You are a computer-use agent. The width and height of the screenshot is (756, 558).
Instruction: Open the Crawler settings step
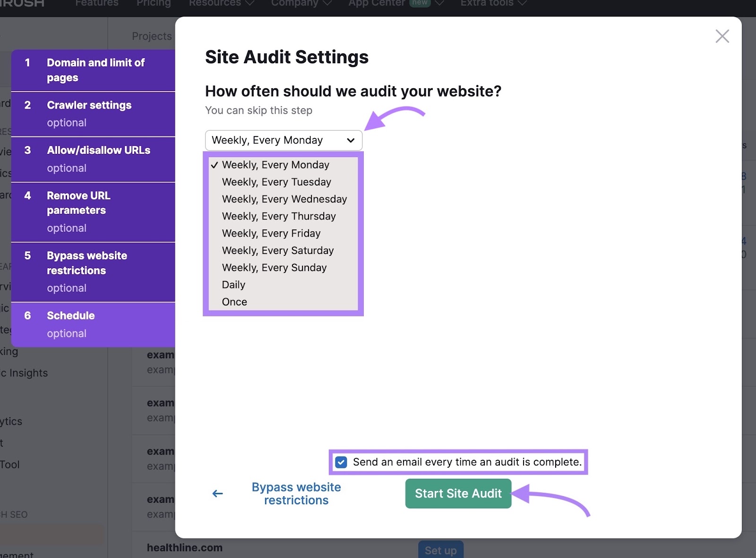pyautogui.click(x=89, y=105)
